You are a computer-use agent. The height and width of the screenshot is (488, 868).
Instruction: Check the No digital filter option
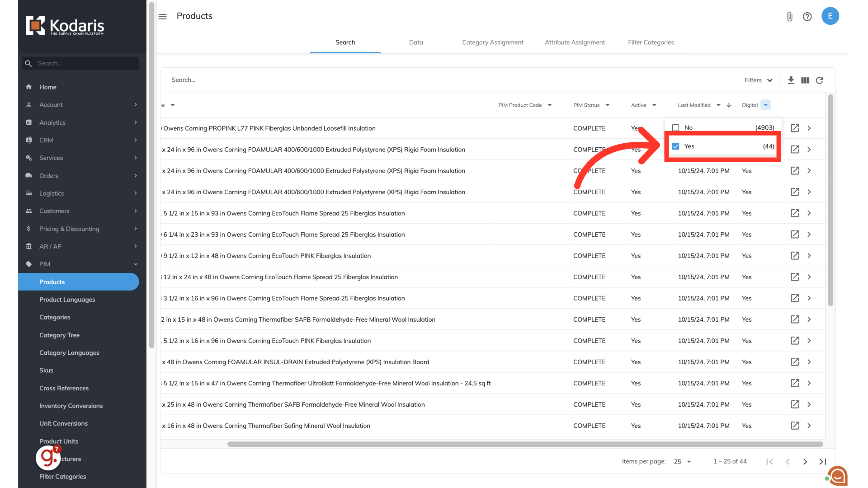pos(675,128)
